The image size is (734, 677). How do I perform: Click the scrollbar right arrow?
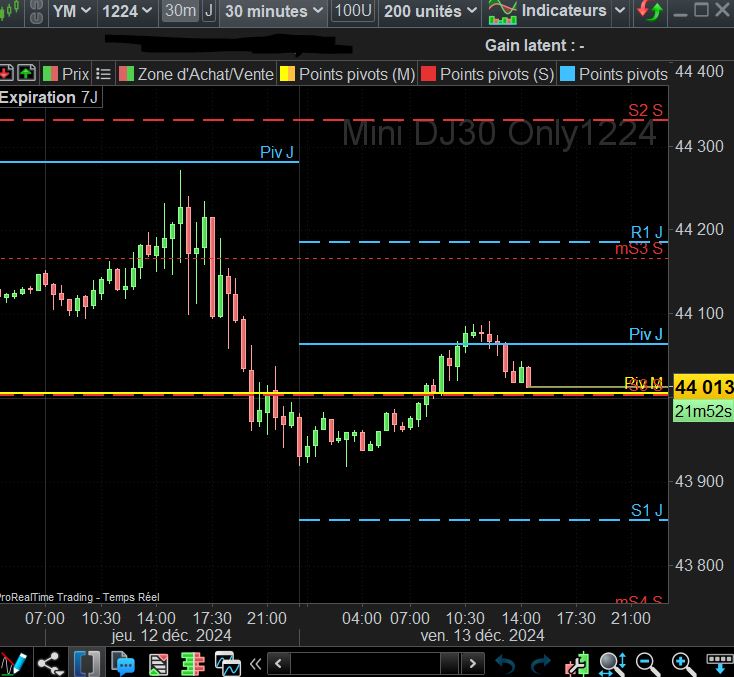472,663
